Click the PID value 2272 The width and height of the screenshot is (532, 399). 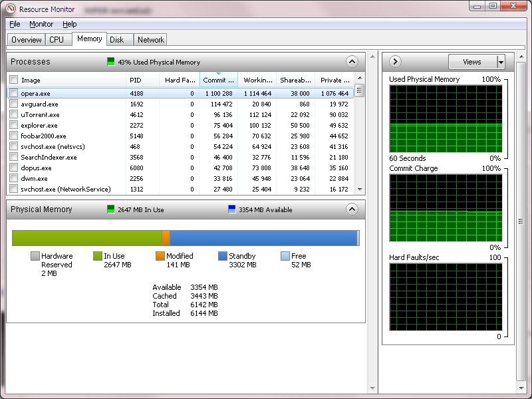point(136,125)
